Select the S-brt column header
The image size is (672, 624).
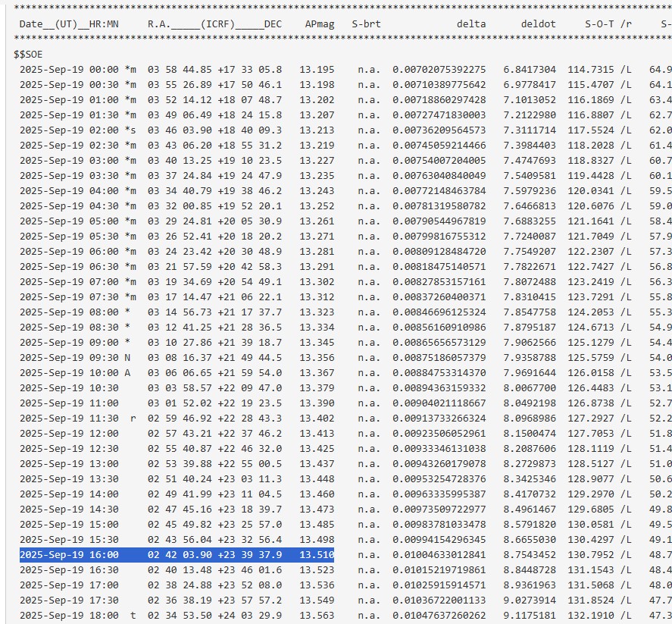coord(366,24)
